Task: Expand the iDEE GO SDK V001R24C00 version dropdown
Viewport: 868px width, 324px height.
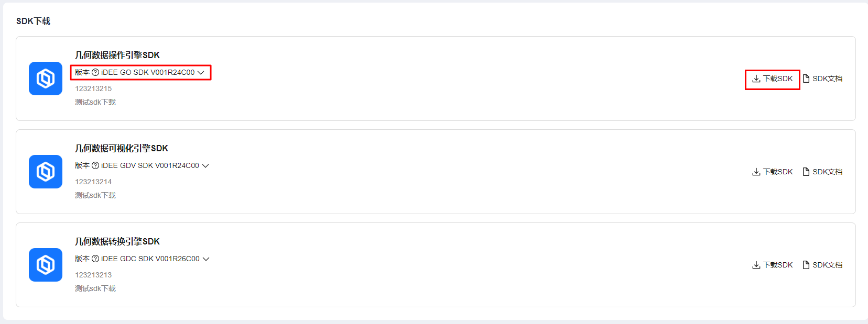Action: point(201,72)
